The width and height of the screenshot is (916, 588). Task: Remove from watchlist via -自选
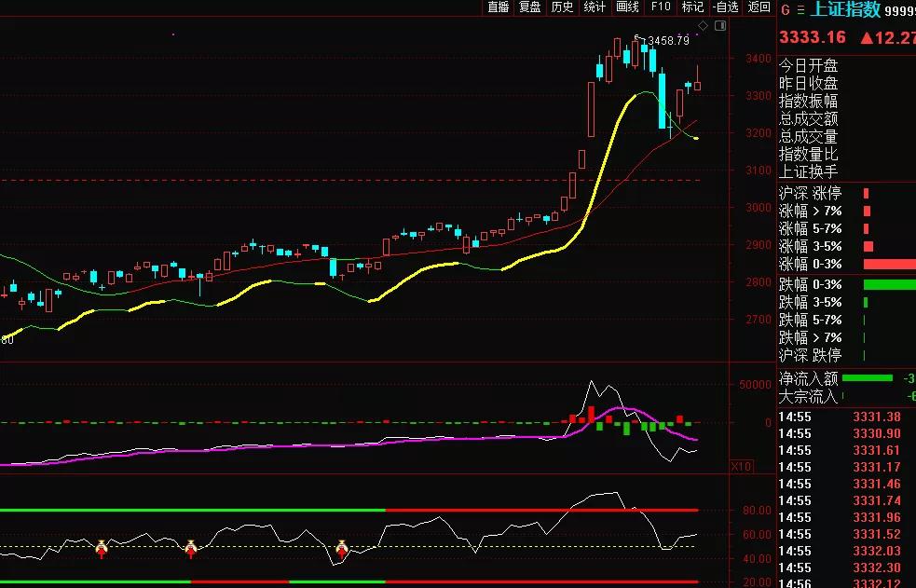coord(725,7)
